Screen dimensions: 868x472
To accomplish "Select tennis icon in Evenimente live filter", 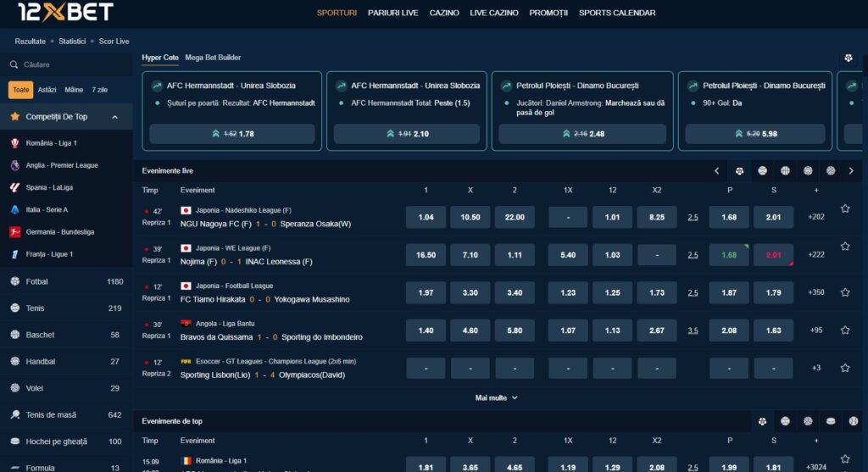I will coord(762,171).
